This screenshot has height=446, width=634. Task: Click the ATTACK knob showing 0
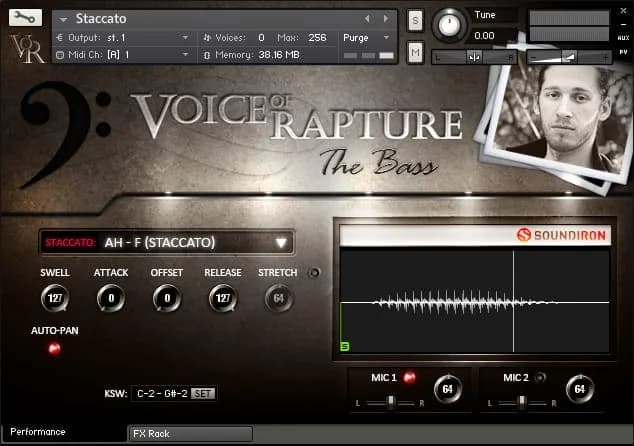point(111,298)
